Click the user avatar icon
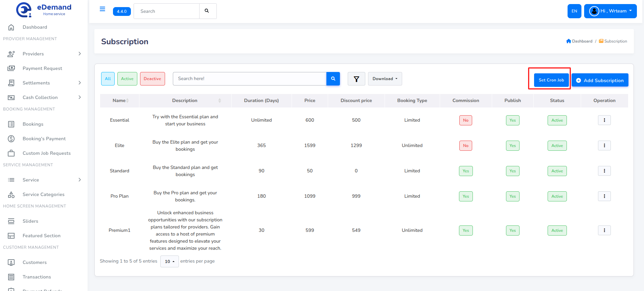 594,11
